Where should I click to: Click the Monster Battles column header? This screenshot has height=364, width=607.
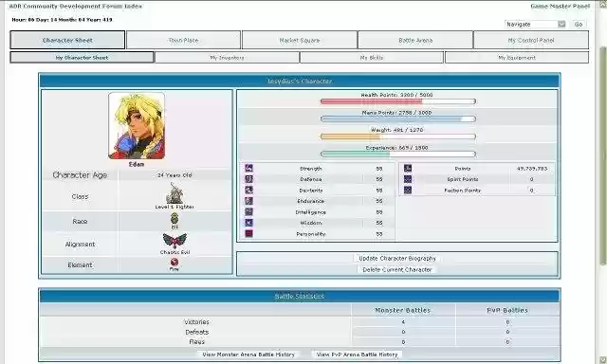pos(402,310)
